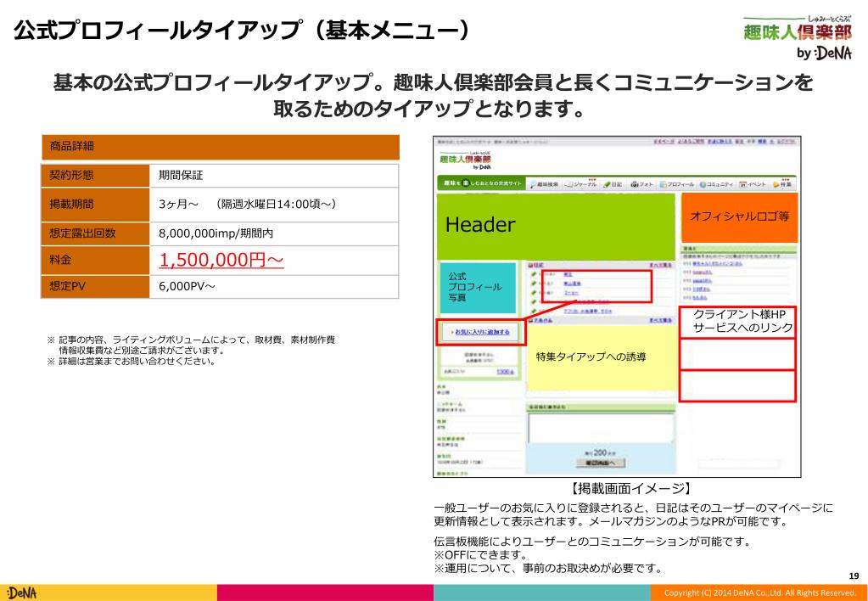Click the copyright text in footer
Screen dimensions: 868x601
759,593
